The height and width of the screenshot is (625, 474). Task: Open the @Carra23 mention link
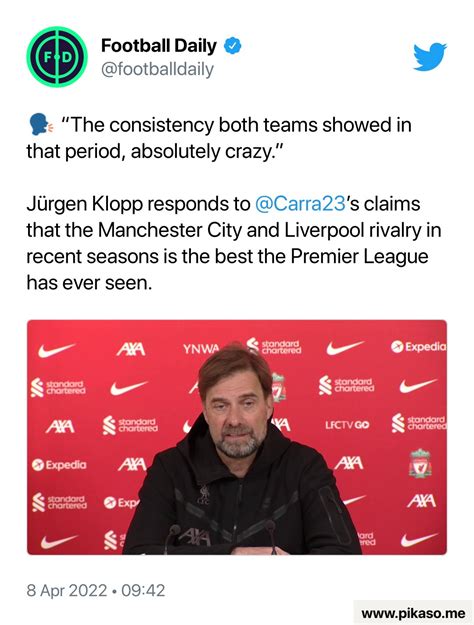(x=299, y=204)
